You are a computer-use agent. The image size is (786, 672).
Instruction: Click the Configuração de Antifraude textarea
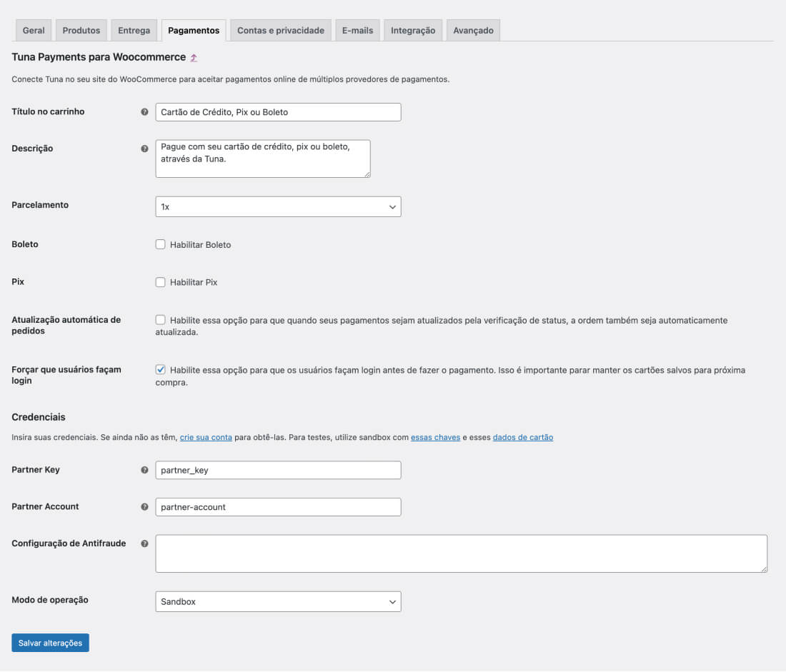461,553
